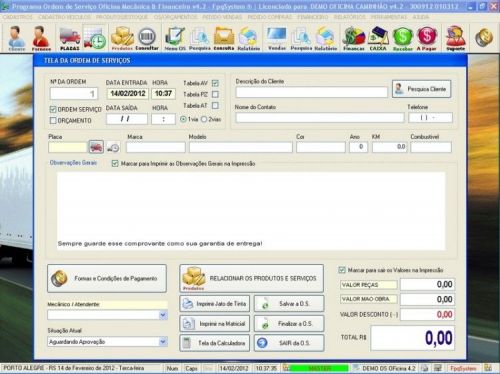Click Imprimir Jato de Tinta button

pos(215,304)
